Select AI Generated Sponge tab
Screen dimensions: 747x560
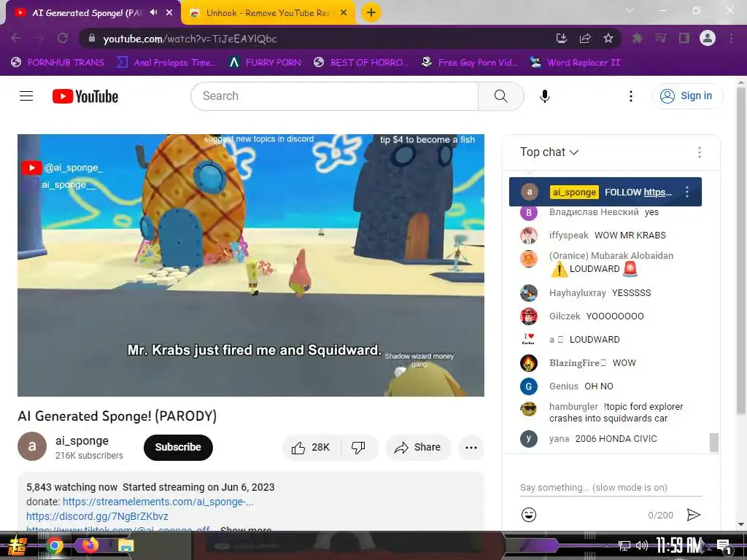pos(86,13)
